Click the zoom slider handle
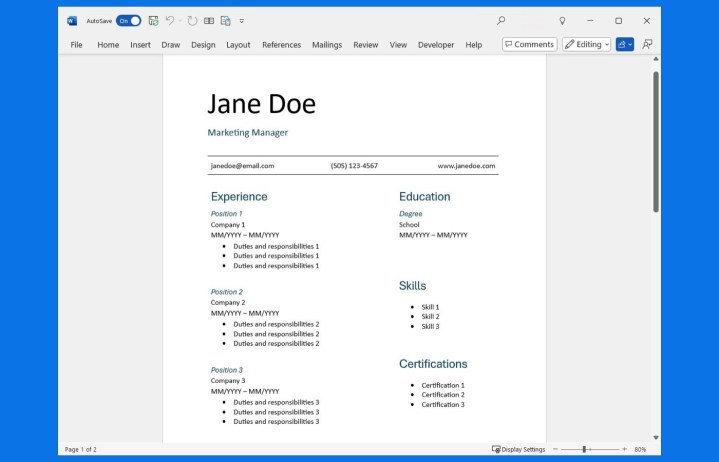Viewport: 719px width, 462px height. coord(585,450)
